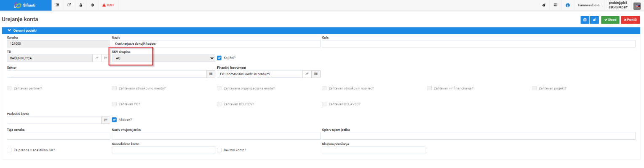Click the padlock icon in the top bar
The image size is (644, 168).
pyautogui.click(x=81, y=5)
